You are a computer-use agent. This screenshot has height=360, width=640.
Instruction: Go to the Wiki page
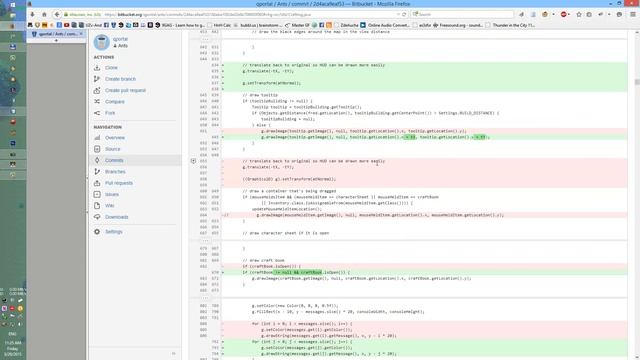[109, 206]
